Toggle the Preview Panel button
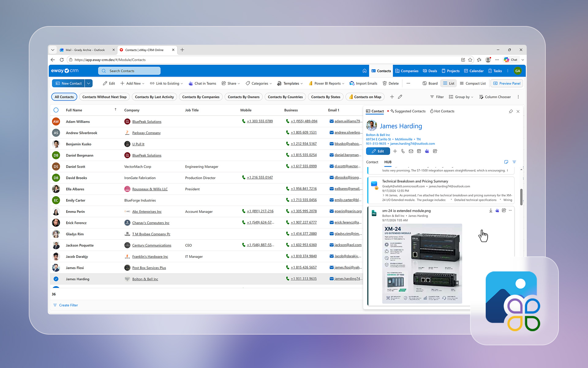 point(507,83)
